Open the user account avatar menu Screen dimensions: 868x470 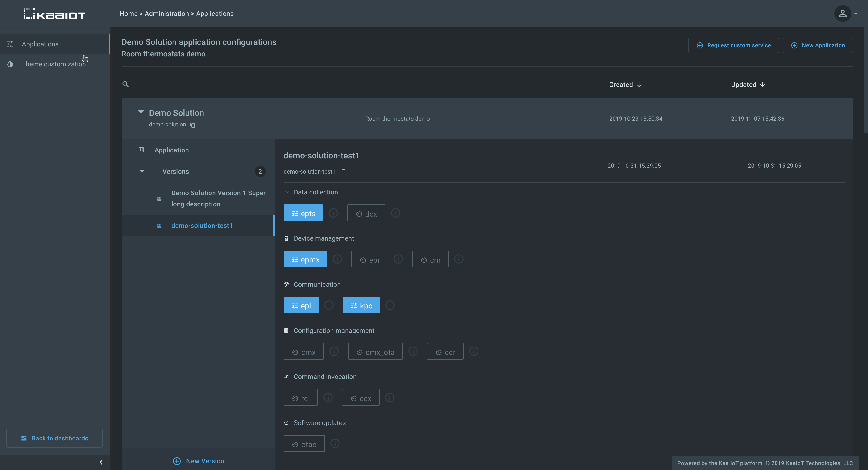pyautogui.click(x=842, y=14)
